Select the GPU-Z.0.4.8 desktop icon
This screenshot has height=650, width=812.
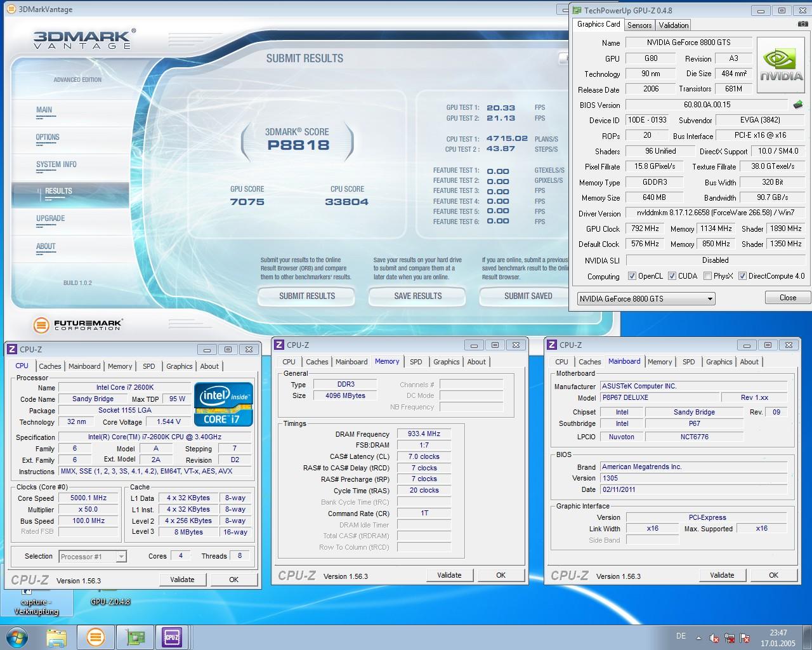(110, 598)
